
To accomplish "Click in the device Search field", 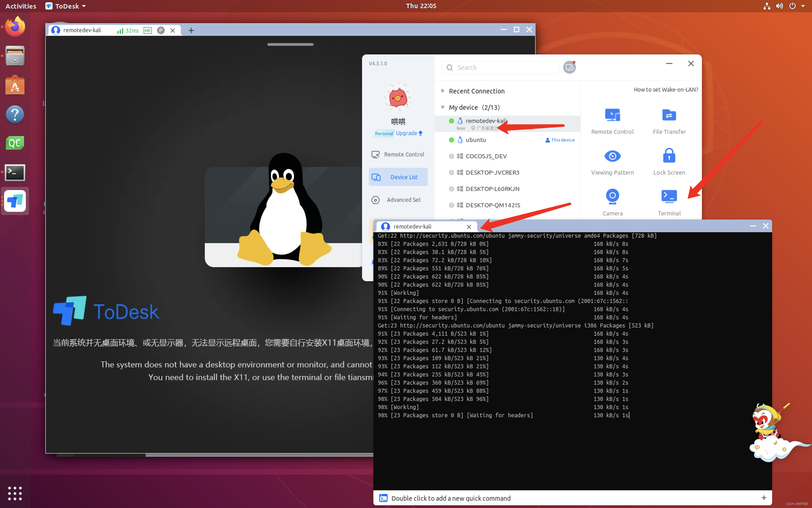I will click(x=501, y=68).
